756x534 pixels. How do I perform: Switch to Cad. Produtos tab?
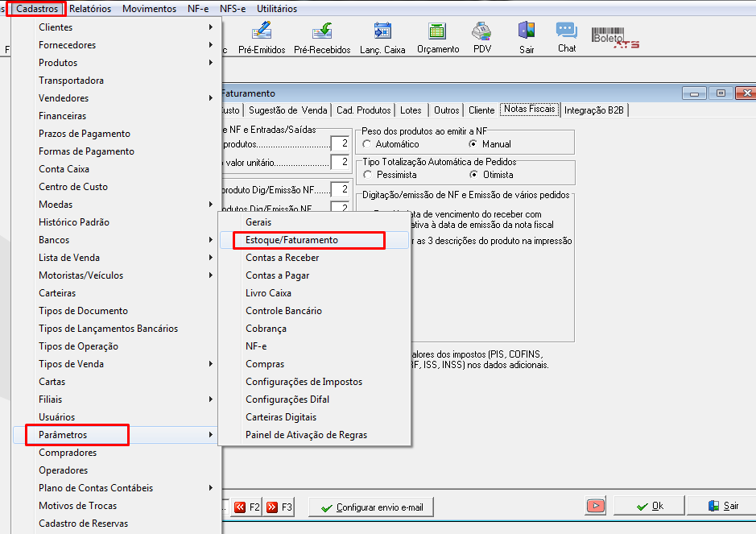pos(364,110)
